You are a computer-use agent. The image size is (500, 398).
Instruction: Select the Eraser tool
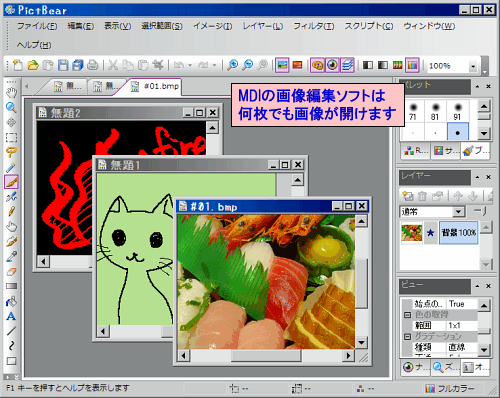11,272
